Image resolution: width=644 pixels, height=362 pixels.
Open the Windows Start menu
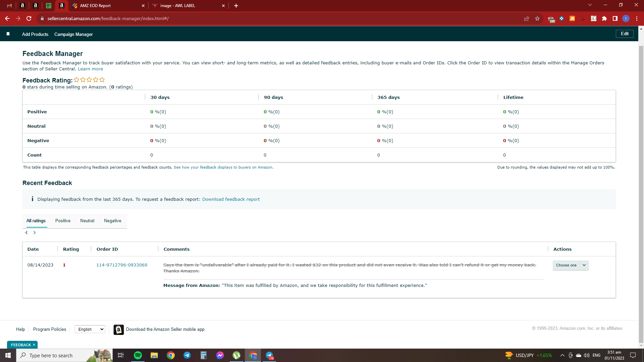point(8,355)
